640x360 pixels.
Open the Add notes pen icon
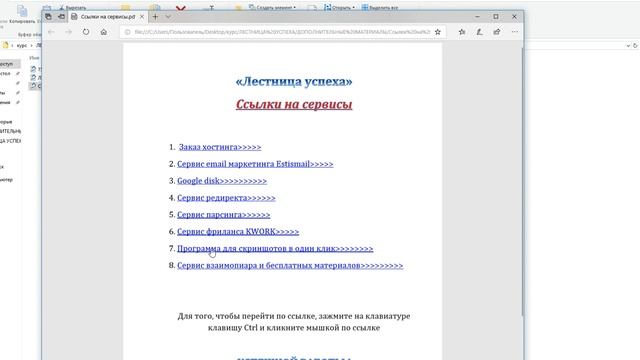[x=479, y=32]
